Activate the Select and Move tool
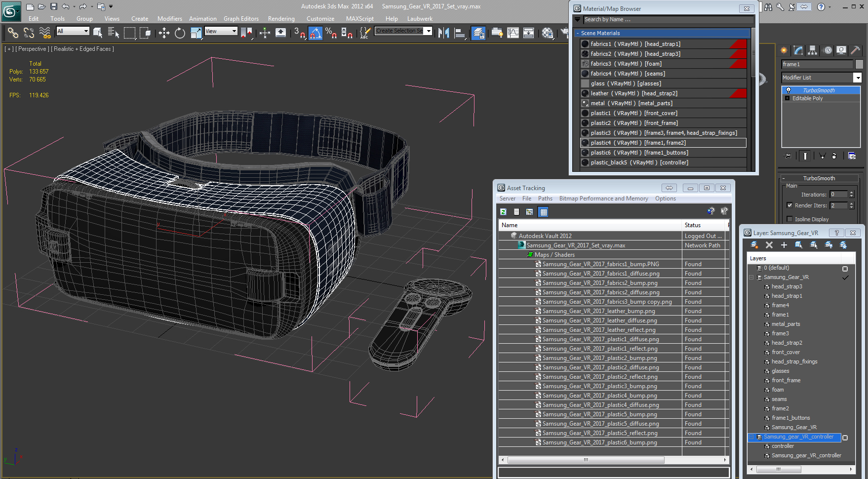The width and height of the screenshot is (868, 479). [x=164, y=33]
